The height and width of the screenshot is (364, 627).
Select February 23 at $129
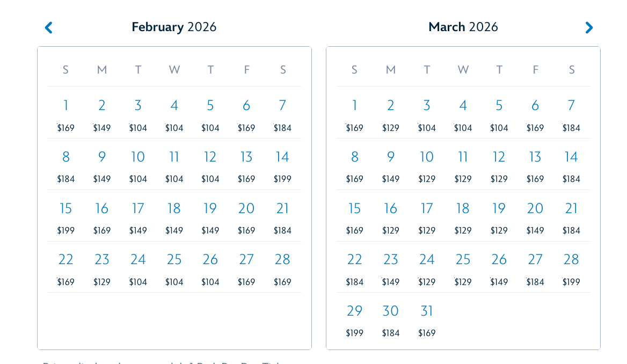pos(102,267)
